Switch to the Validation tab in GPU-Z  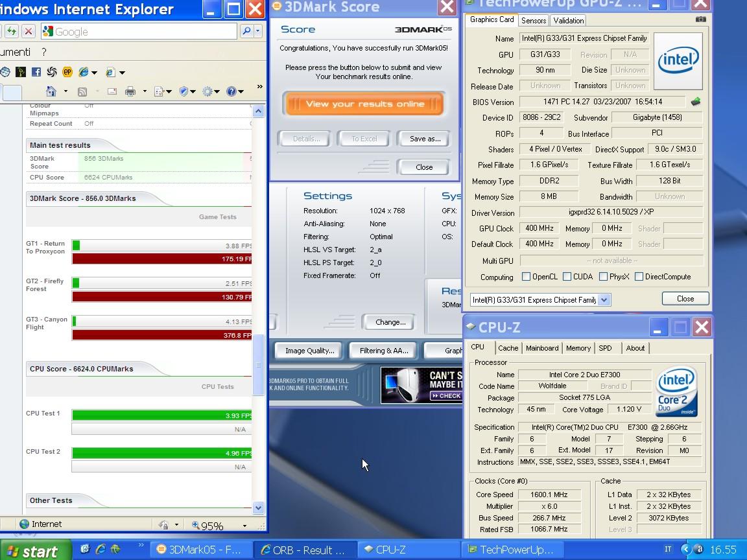pyautogui.click(x=568, y=21)
